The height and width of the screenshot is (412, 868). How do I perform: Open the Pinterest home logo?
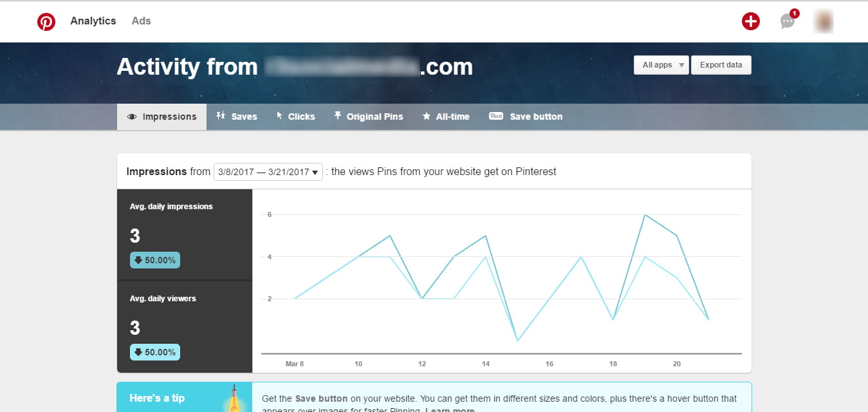(x=46, y=21)
